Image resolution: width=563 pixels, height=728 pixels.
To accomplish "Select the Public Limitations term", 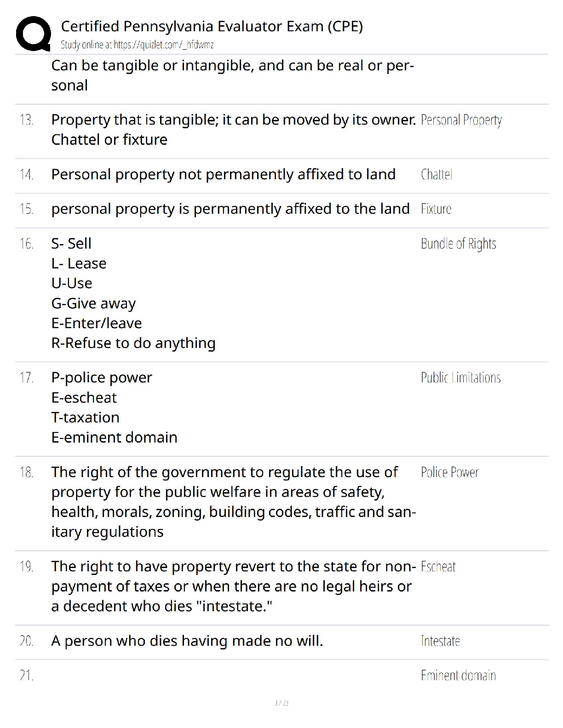I will click(x=460, y=378).
